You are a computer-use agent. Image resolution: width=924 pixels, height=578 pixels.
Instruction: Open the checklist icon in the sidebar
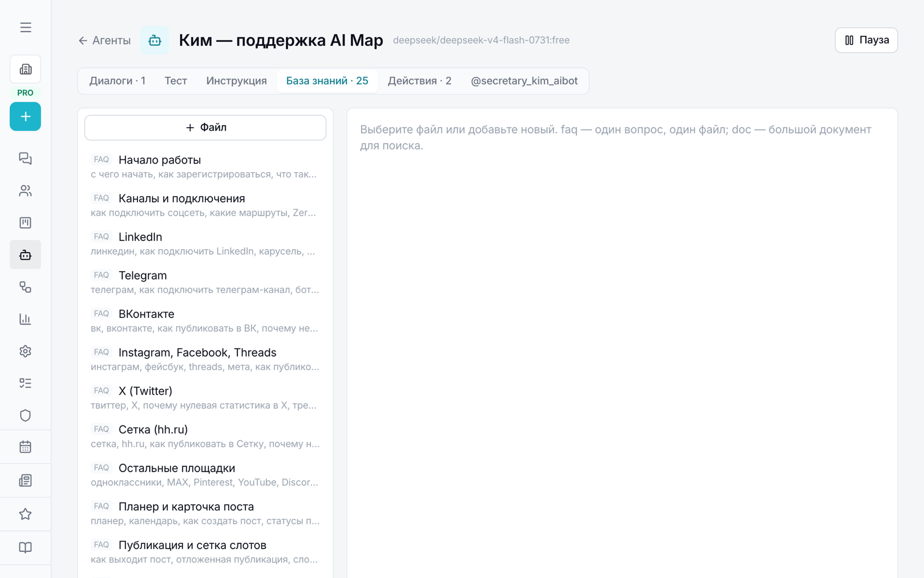click(x=25, y=383)
